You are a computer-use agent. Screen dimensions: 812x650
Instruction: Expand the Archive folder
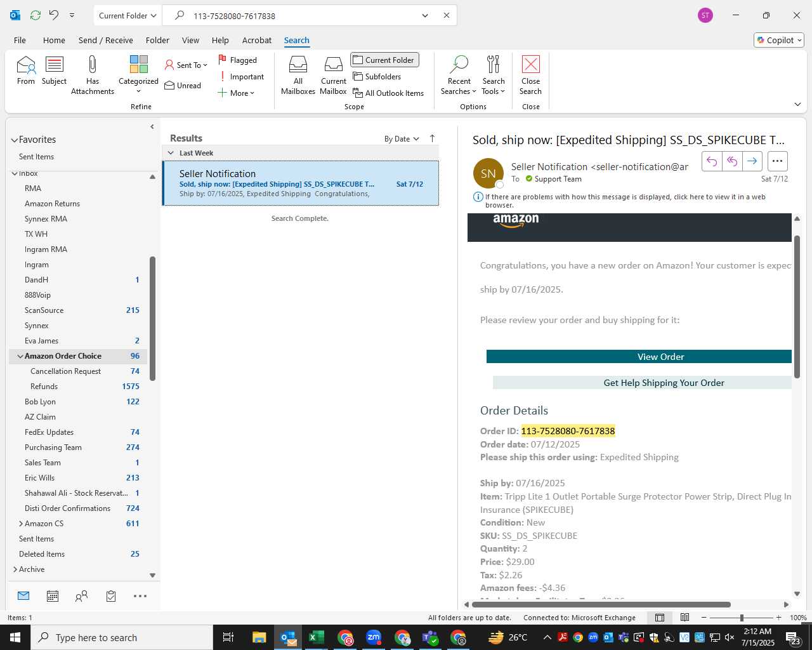[x=15, y=569]
